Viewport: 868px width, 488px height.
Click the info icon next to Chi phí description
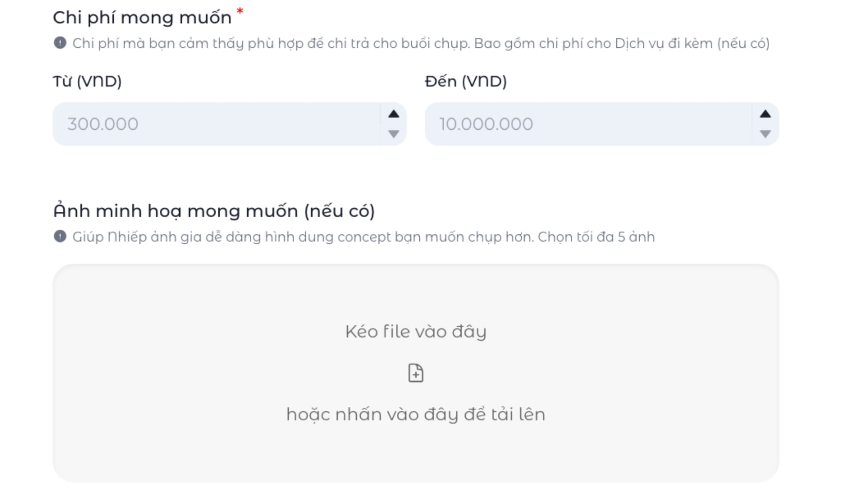tap(61, 42)
